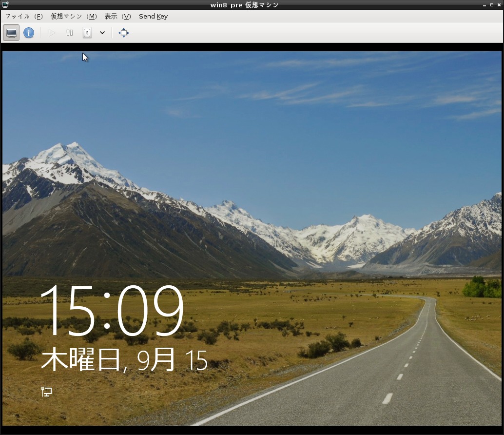The width and height of the screenshot is (504, 435).
Task: Click the window menu icon in title bar
Action: [x=5, y=5]
